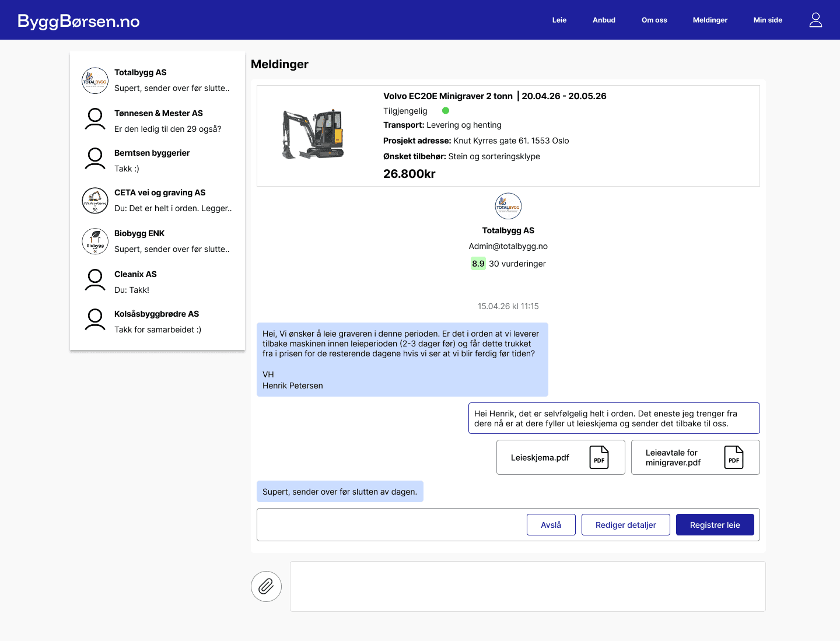Select the Berntsen byggerier avatar icon
840x641 pixels.
point(95,159)
